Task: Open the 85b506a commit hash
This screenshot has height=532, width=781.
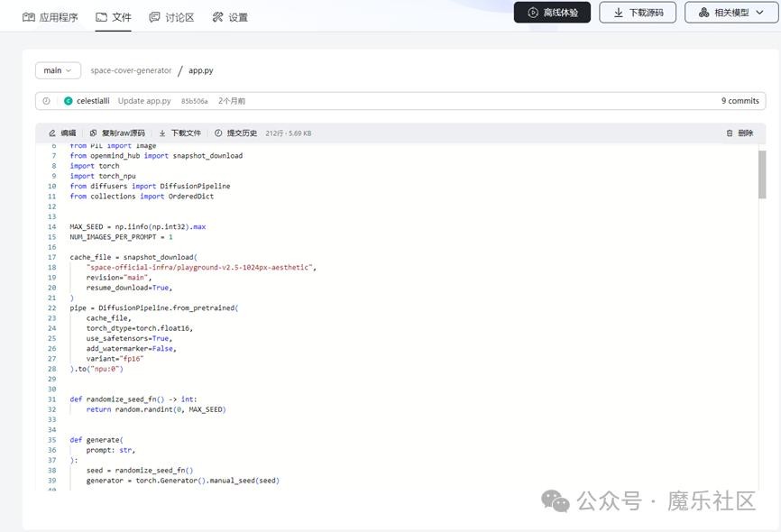Action: coord(194,102)
